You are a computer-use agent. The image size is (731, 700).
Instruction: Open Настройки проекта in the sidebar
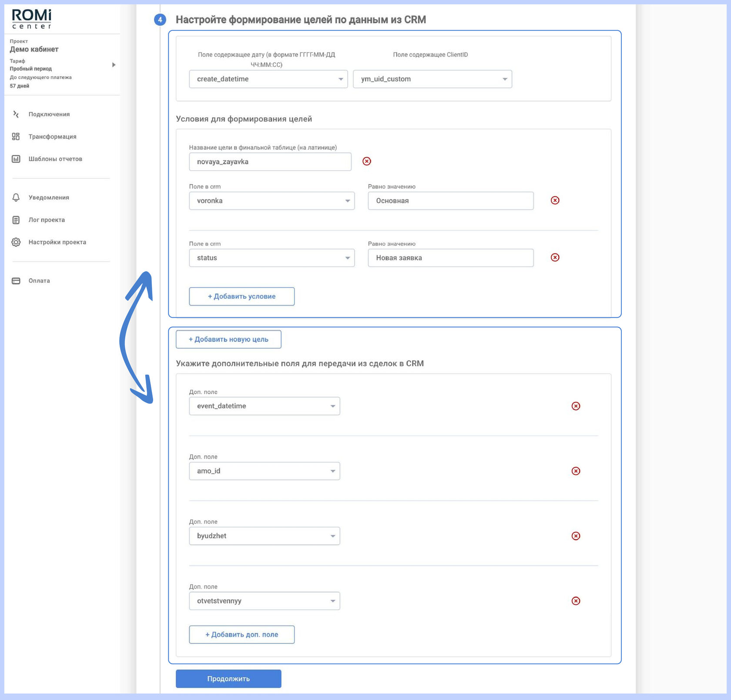pos(57,242)
